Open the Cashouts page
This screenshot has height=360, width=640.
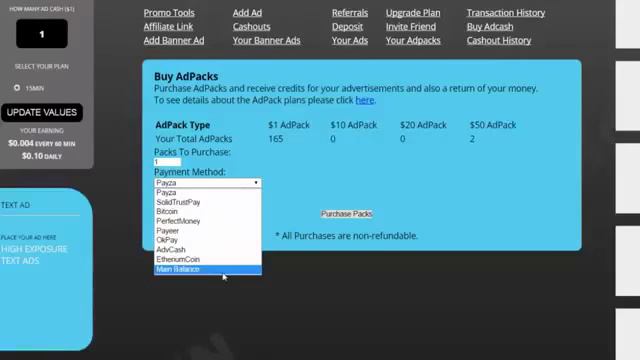pos(251,27)
